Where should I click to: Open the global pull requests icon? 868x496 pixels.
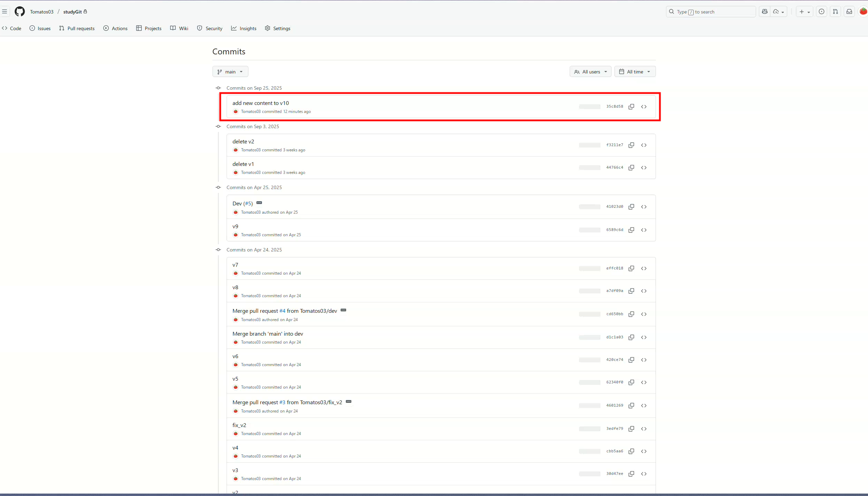835,11
